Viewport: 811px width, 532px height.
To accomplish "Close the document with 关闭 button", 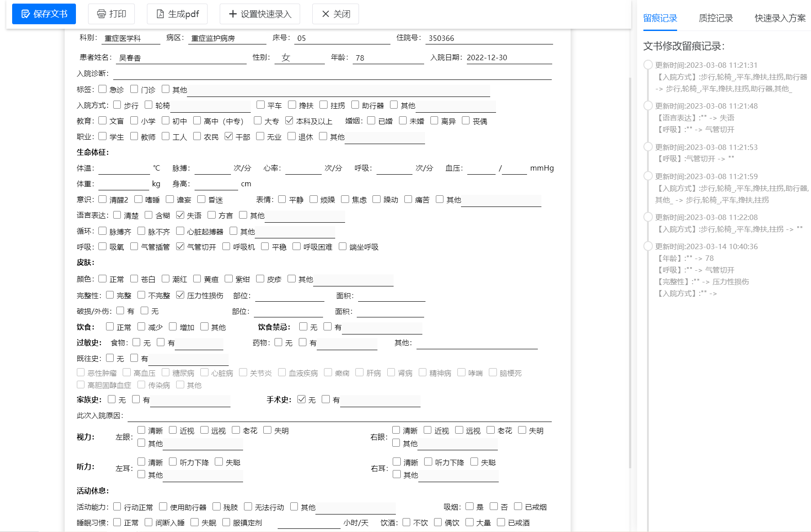I will point(336,14).
